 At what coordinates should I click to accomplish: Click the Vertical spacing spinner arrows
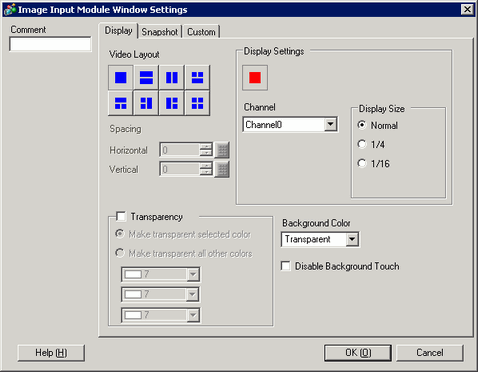pyautogui.click(x=206, y=169)
